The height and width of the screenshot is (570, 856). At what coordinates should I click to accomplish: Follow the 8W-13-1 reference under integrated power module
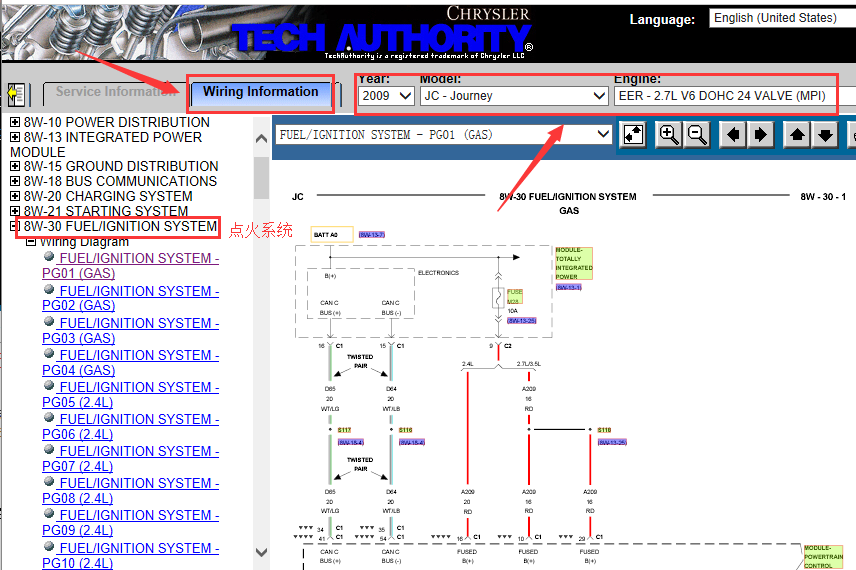[x=569, y=287]
